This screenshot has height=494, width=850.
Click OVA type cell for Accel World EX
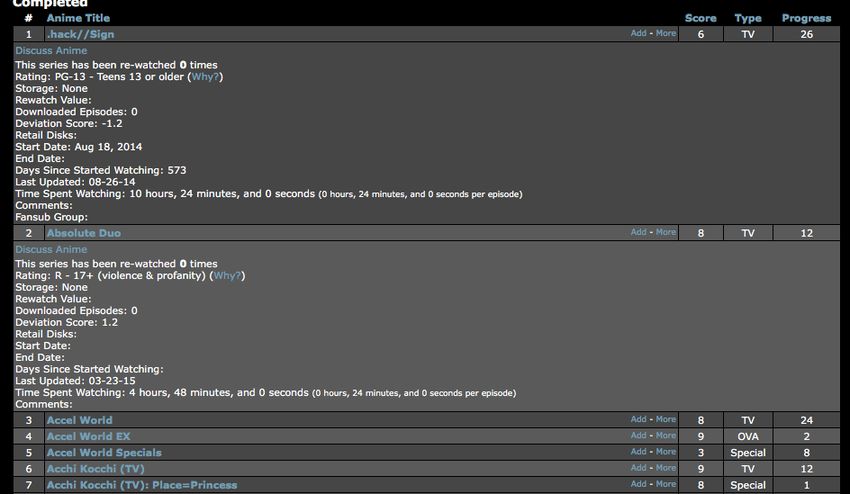[x=748, y=437]
